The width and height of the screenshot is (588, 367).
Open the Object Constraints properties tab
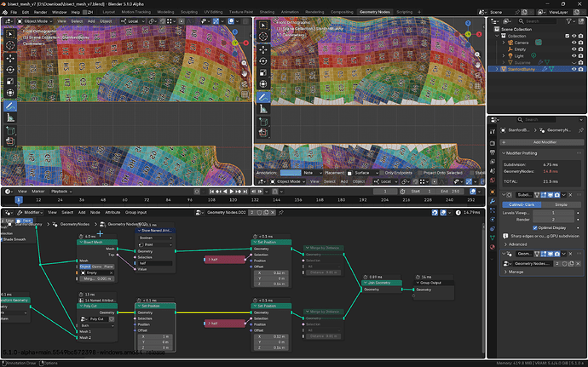point(493,229)
